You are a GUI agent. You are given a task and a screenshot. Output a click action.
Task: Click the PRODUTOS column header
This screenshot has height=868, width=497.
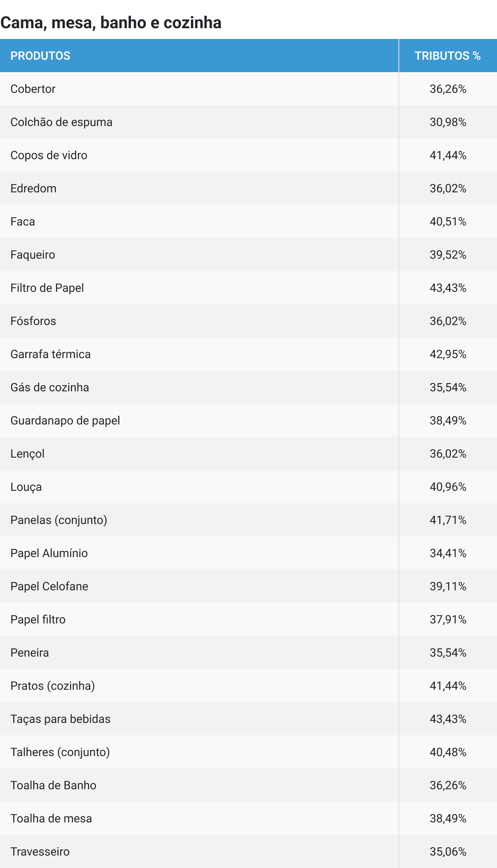point(40,56)
